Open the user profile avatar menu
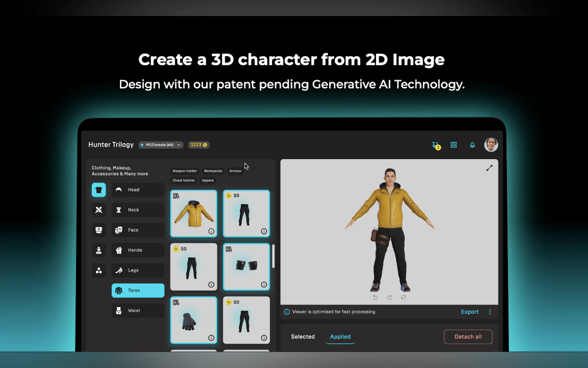 point(491,145)
